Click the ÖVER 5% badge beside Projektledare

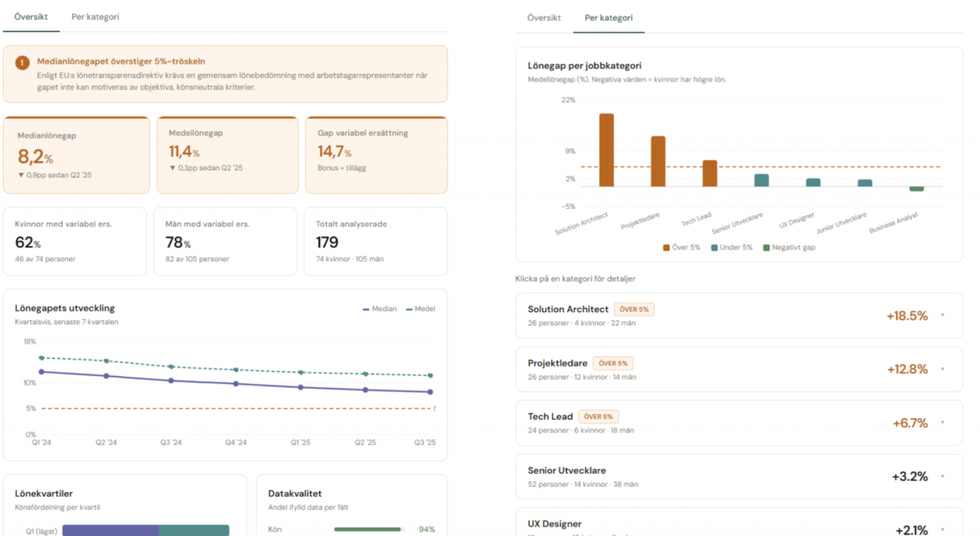click(612, 363)
